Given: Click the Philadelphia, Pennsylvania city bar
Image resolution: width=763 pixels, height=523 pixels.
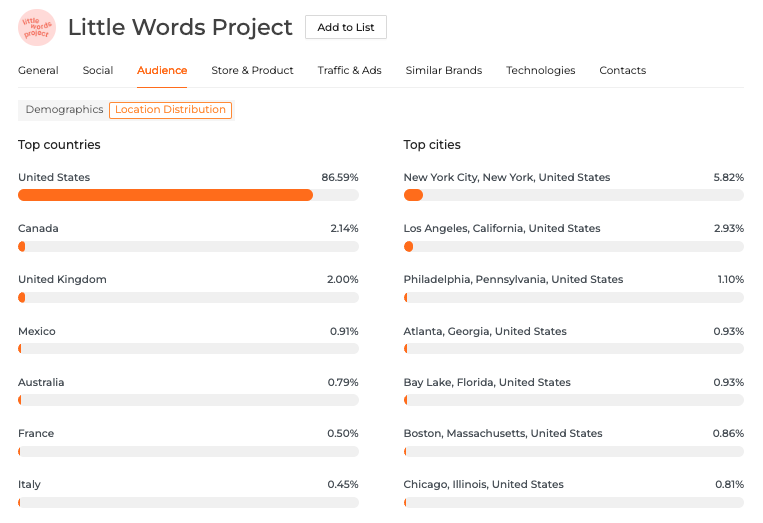Looking at the screenshot, I should 573,297.
